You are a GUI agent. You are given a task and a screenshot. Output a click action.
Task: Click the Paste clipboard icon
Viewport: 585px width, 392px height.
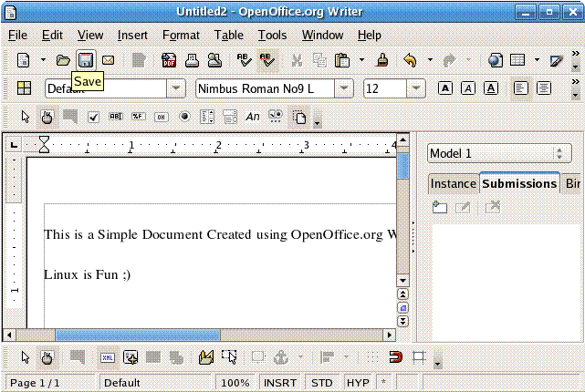tap(342, 61)
